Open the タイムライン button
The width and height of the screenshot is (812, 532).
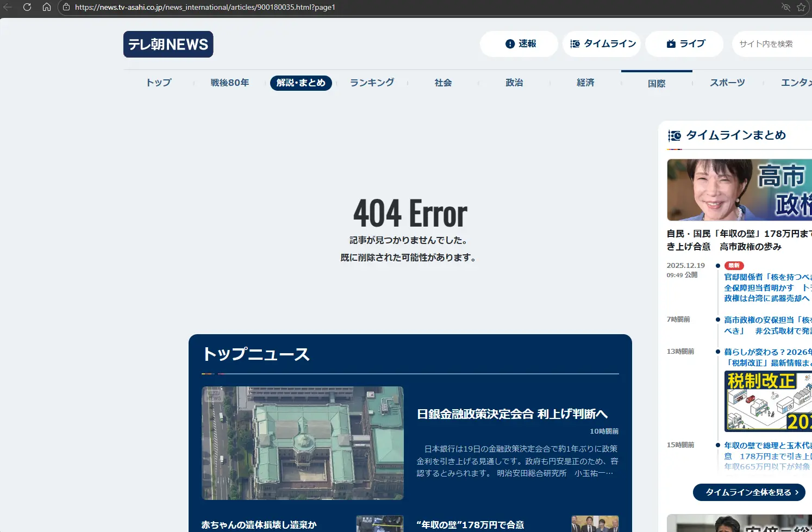(602, 44)
